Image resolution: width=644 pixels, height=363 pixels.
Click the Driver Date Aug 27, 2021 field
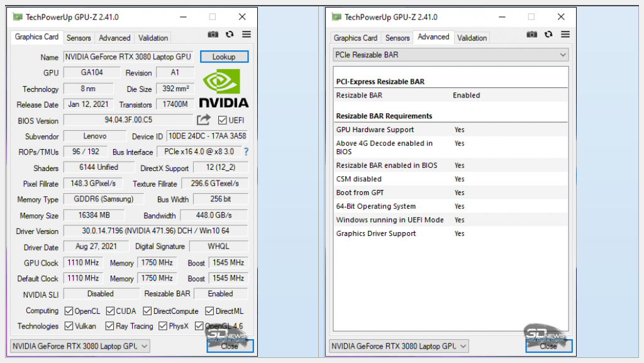tap(96, 247)
